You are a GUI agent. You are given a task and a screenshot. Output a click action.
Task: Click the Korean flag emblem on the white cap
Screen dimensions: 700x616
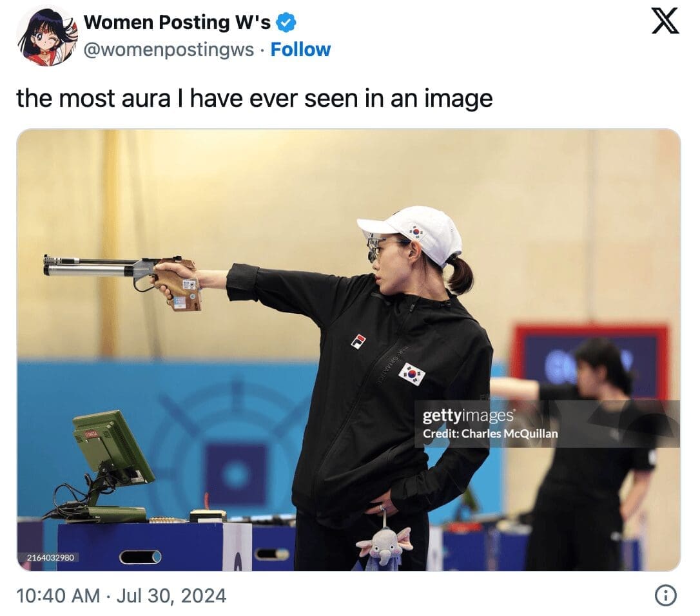(416, 231)
